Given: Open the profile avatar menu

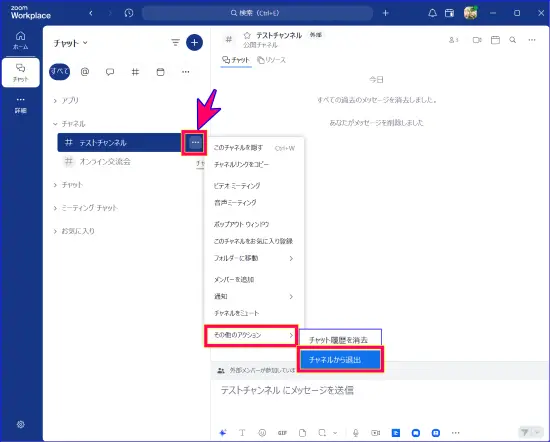Looking at the screenshot, I should coord(470,13).
